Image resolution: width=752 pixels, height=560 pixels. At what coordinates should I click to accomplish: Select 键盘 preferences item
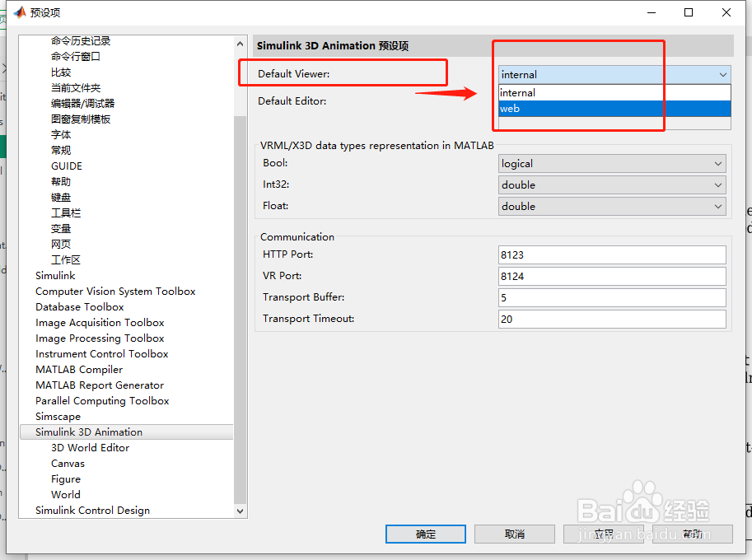click(x=61, y=198)
